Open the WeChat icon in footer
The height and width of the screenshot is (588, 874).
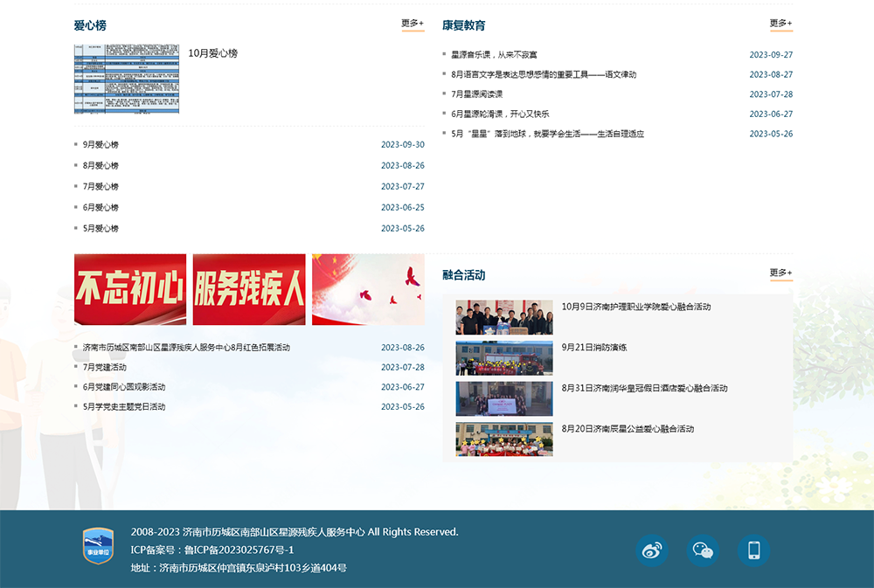coord(703,550)
